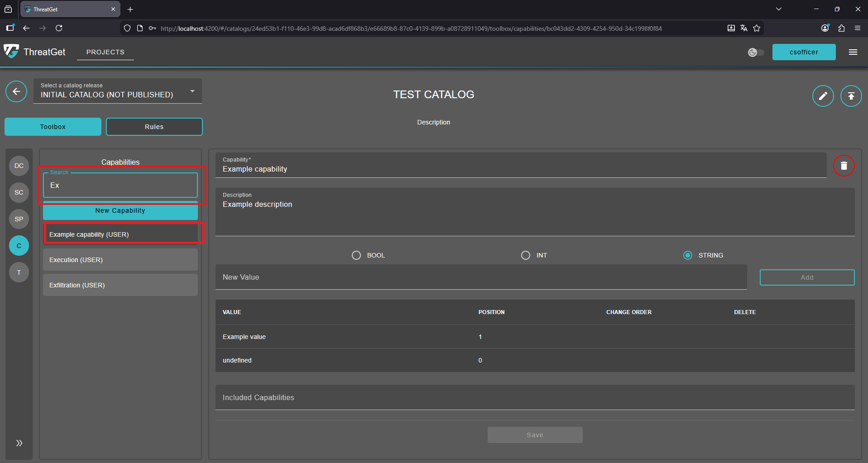Select the STRING radio button

pyautogui.click(x=688, y=255)
